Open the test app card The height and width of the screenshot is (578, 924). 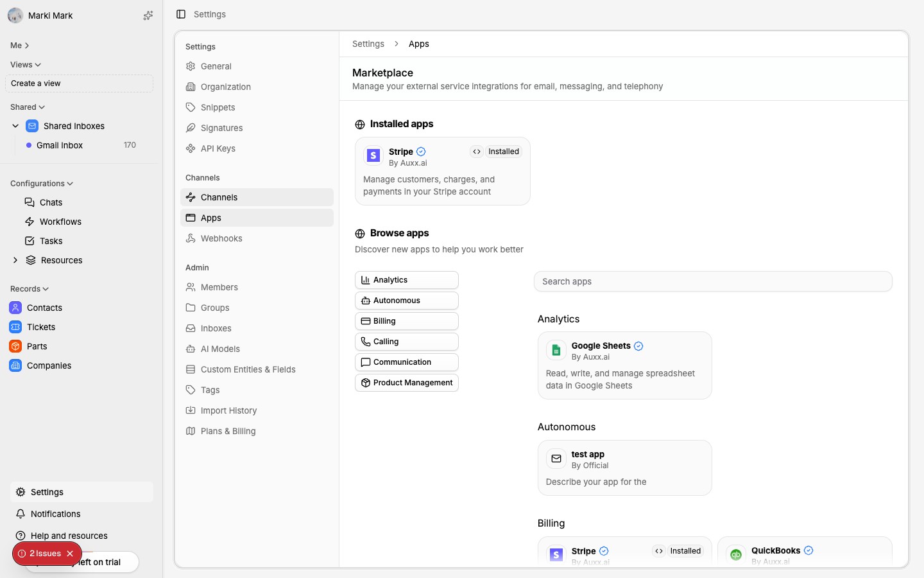pyautogui.click(x=625, y=468)
